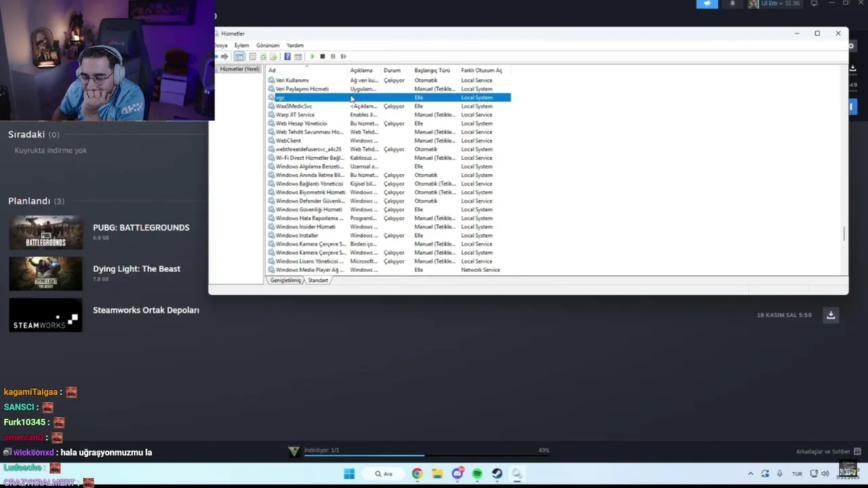This screenshot has height=488, width=868.
Task: Click the PUBG Battlegrounds thumbnail
Action: coord(45,232)
